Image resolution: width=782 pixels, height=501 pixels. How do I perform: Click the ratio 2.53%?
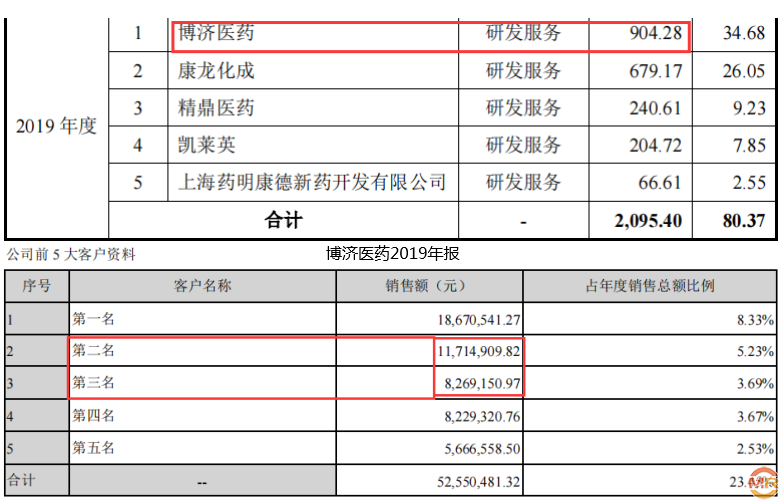pos(756,449)
